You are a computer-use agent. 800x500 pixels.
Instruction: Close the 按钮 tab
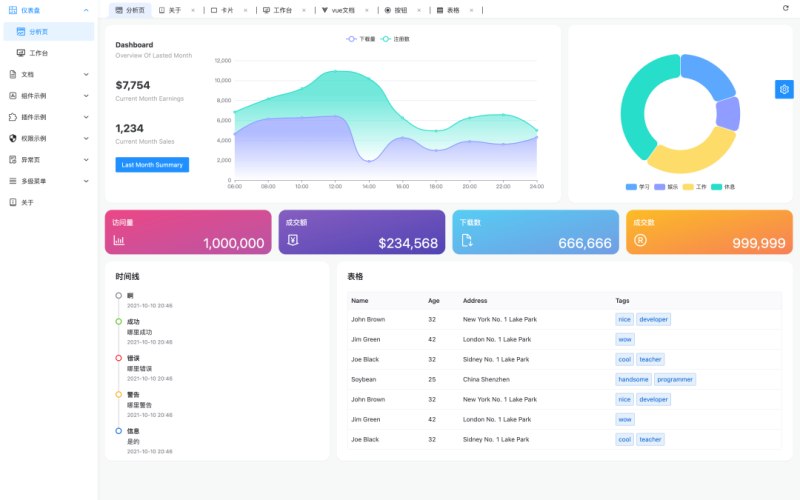[x=419, y=10]
